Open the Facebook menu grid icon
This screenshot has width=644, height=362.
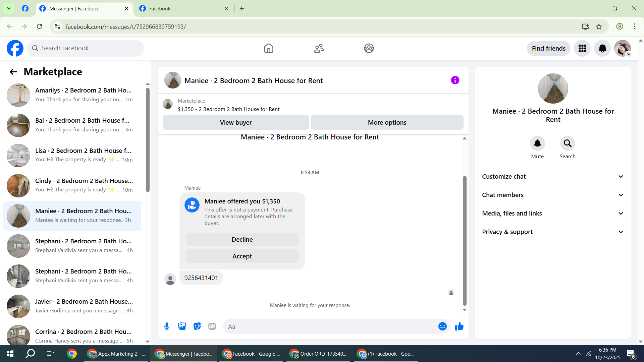point(582,49)
